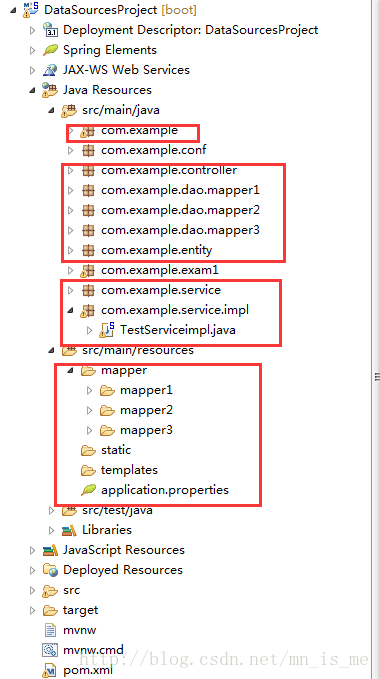Click the com.example.dao.mapper1 package icon

(x=88, y=190)
